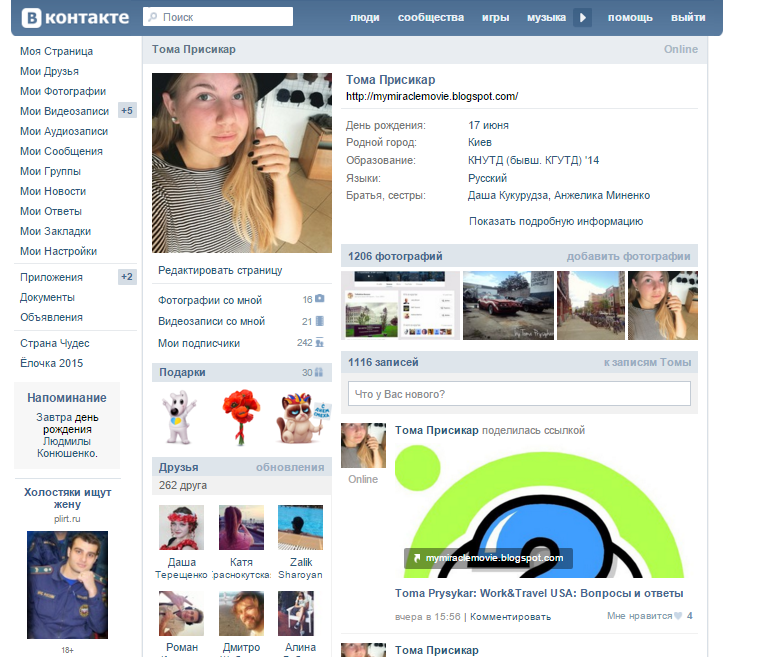Open the street photo thumbnail

click(x=591, y=305)
